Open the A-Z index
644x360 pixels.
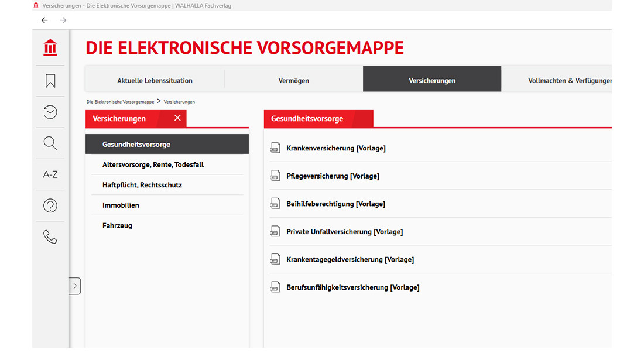[50, 174]
